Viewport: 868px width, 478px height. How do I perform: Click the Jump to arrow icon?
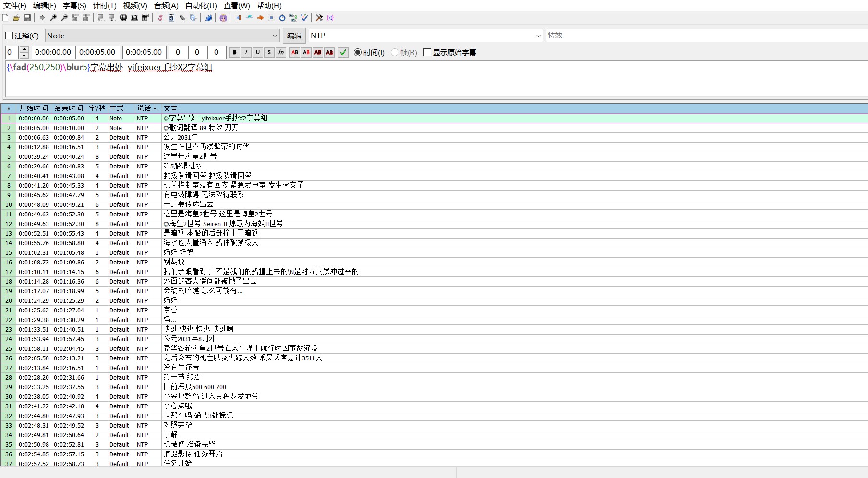click(42, 18)
